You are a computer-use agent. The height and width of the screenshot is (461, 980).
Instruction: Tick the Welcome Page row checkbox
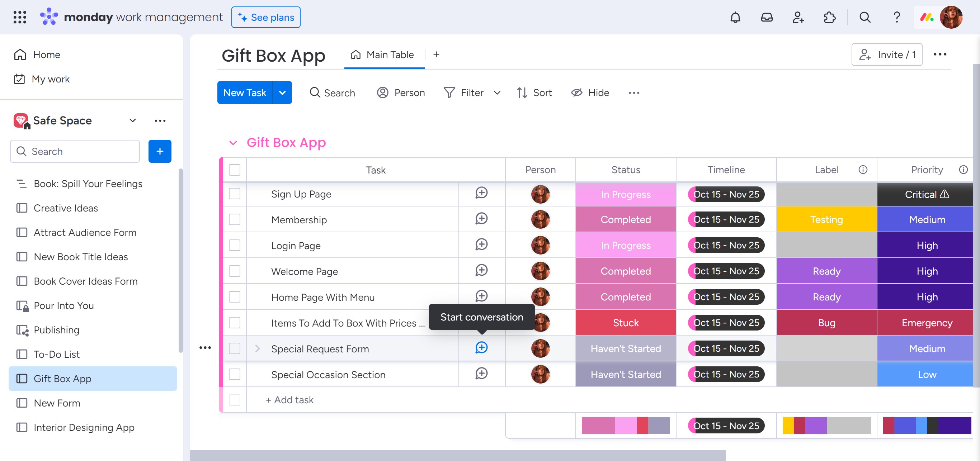pos(234,271)
